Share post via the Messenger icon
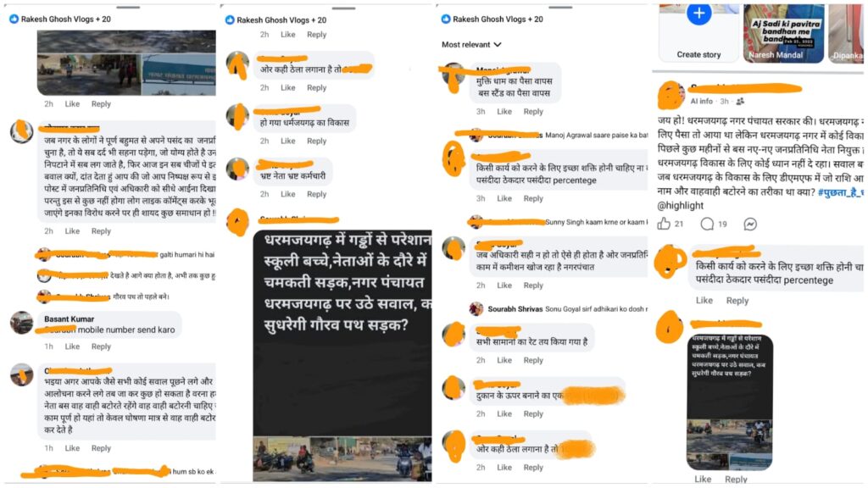This screenshot has height=488, width=868. [x=750, y=224]
